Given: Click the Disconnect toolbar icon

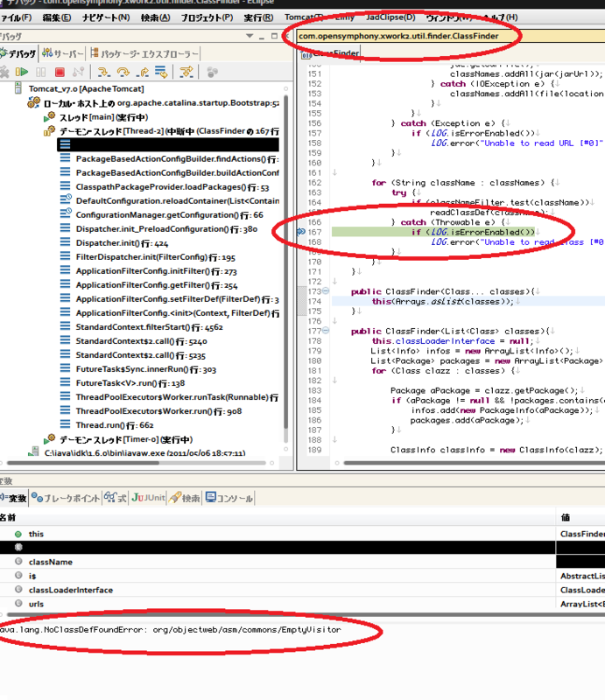Looking at the screenshot, I should 78,72.
